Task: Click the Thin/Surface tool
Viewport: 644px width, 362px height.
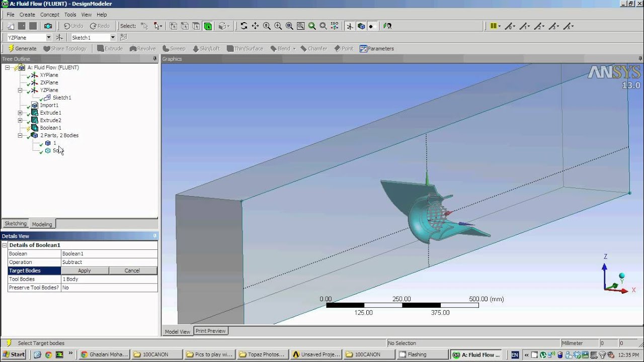Action: click(x=245, y=49)
